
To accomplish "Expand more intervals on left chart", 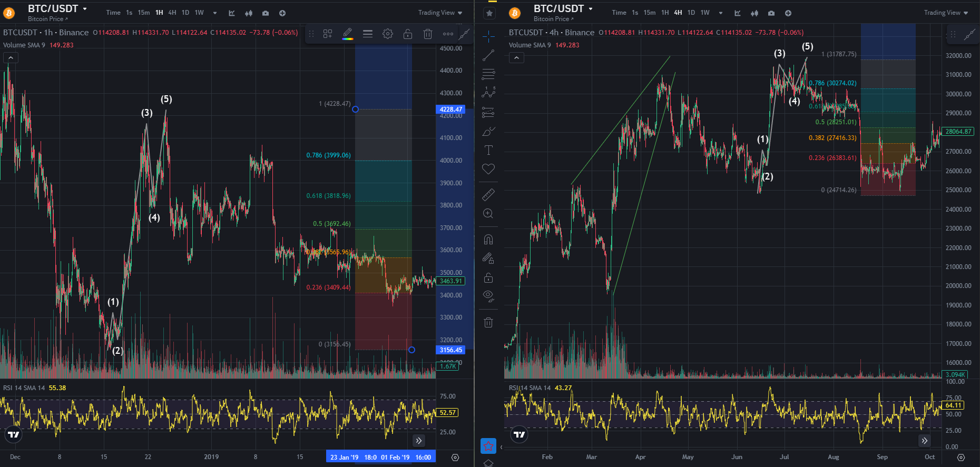I will point(215,13).
